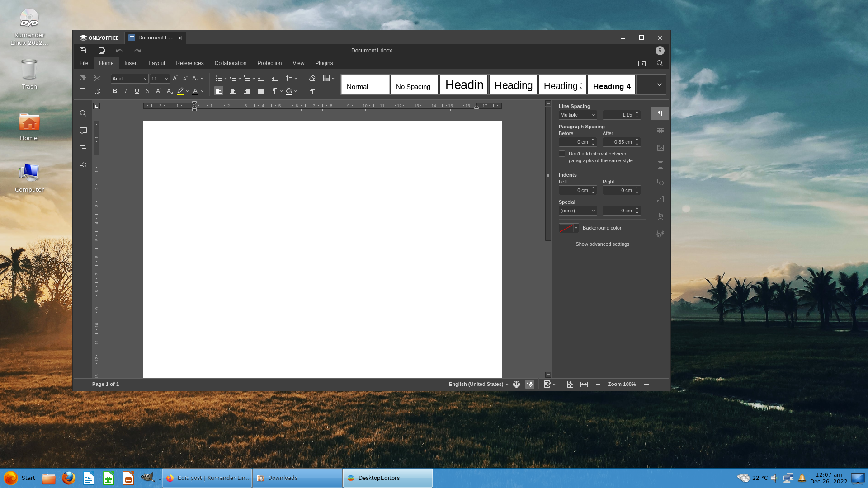
Task: Apply the yellow highlight color
Action: click(180, 91)
